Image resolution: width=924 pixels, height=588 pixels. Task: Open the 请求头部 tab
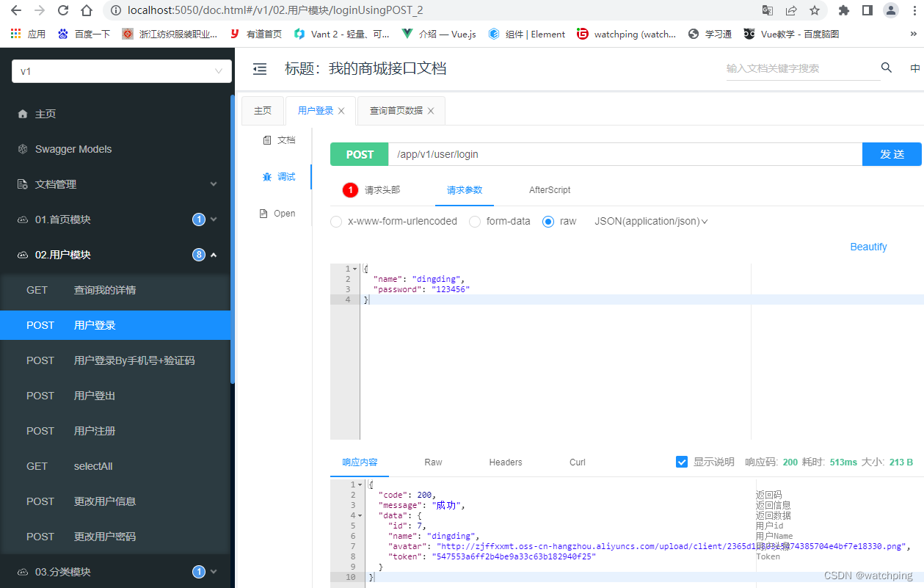pos(373,190)
